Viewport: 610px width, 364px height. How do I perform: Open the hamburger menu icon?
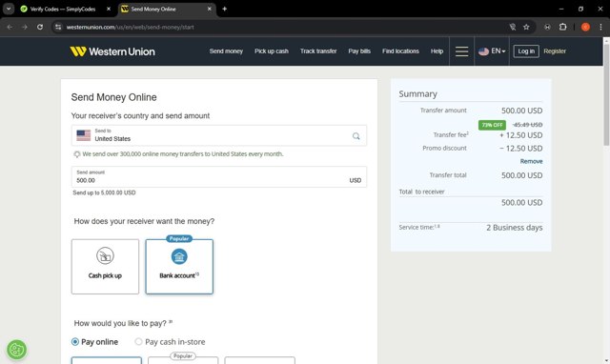(x=461, y=51)
